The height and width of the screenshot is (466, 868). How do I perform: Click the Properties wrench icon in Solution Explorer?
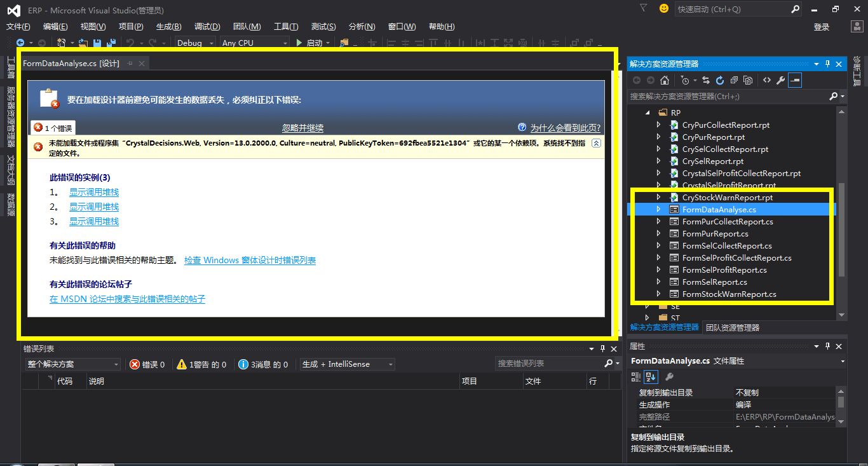coord(781,80)
